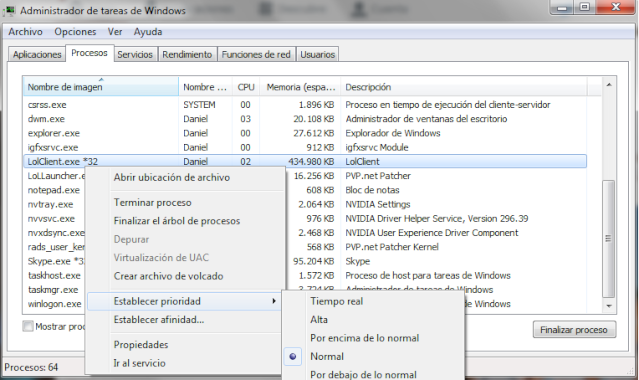Viewport: 639px width, 380px height.
Task: Click scrollbar down arrow in process list
Action: point(609,306)
